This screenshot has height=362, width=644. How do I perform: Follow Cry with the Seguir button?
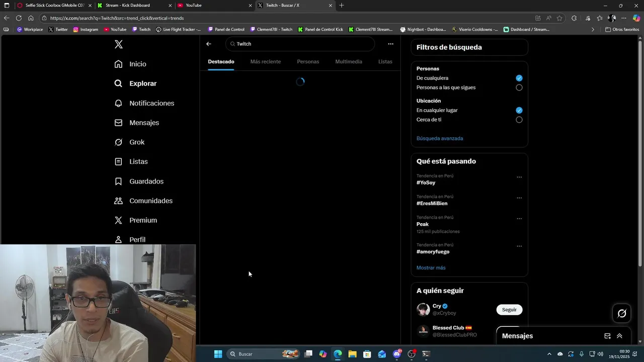click(x=509, y=310)
